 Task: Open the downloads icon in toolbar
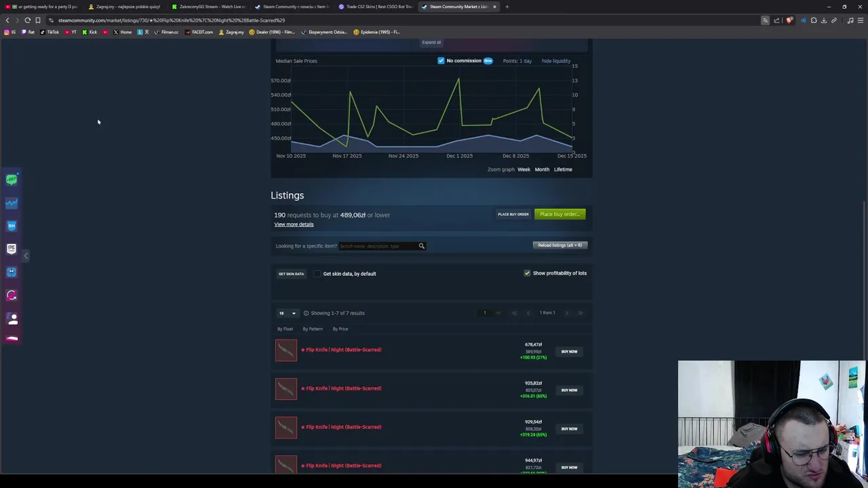coord(824,20)
